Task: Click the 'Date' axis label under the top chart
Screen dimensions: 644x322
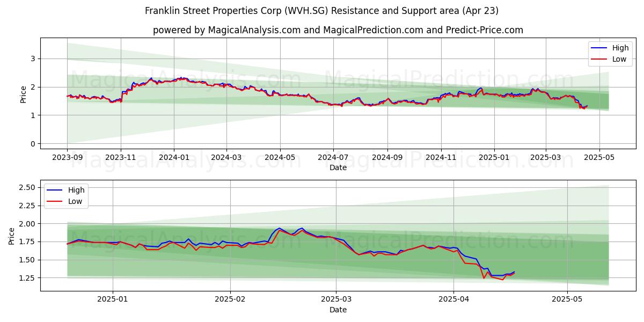Action: tap(338, 167)
